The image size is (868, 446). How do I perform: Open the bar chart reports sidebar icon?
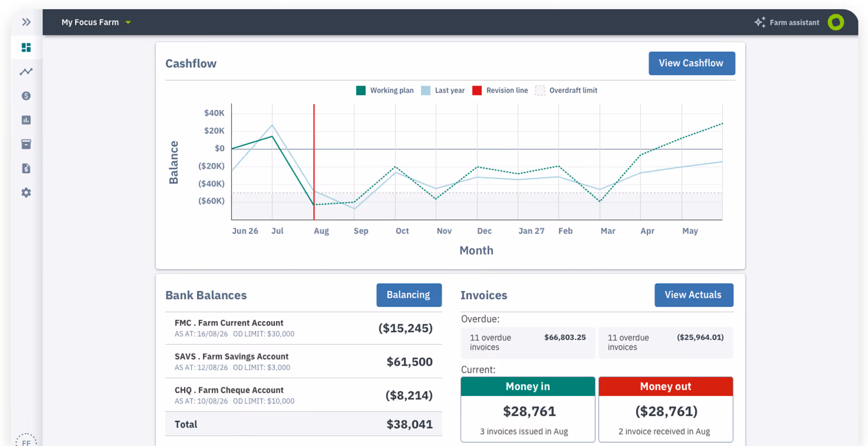(x=26, y=120)
